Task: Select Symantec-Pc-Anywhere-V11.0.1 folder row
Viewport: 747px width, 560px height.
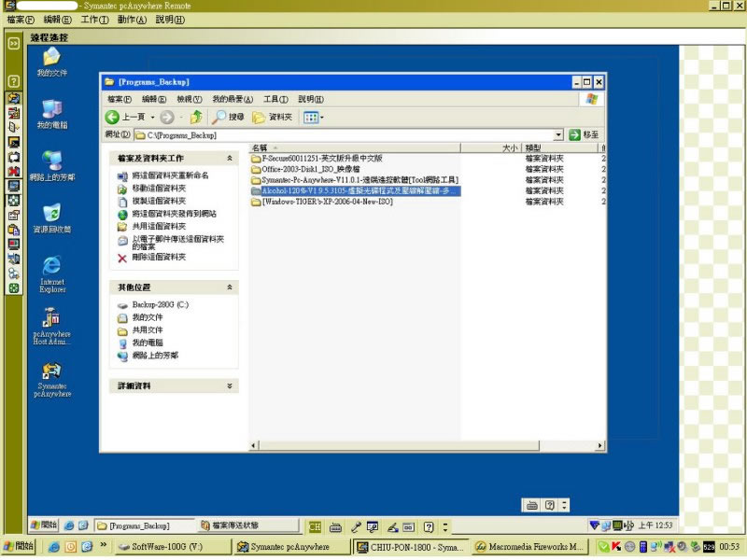Action: (355, 180)
